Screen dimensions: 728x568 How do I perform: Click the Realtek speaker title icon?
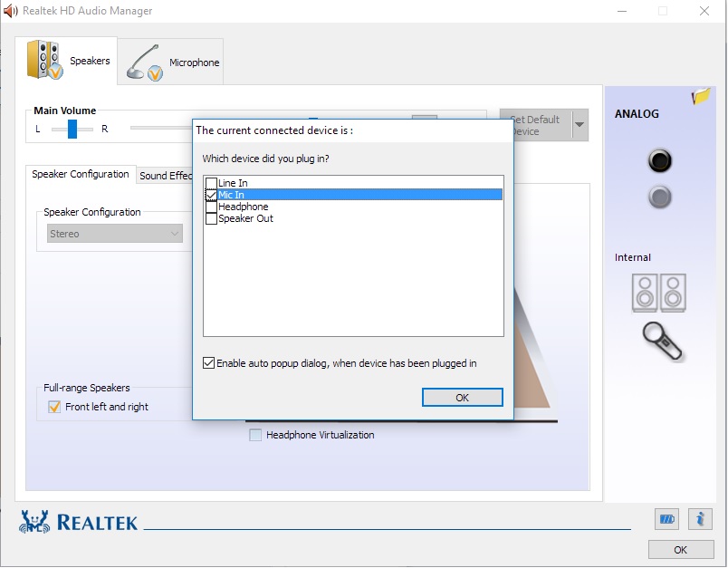[x=10, y=11]
